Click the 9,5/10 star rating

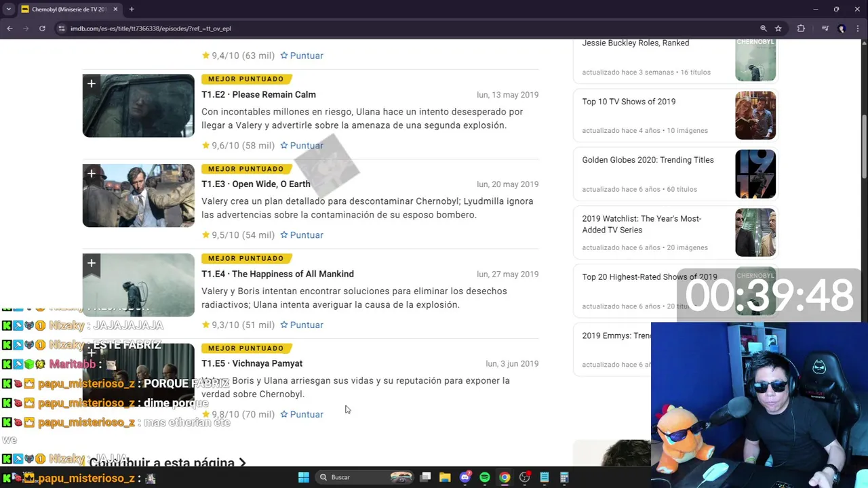(x=238, y=235)
